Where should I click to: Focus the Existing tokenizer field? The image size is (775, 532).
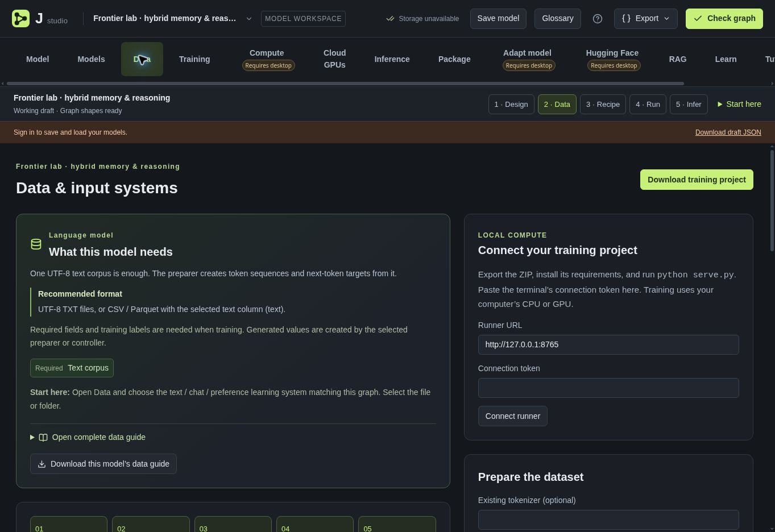[x=608, y=519]
